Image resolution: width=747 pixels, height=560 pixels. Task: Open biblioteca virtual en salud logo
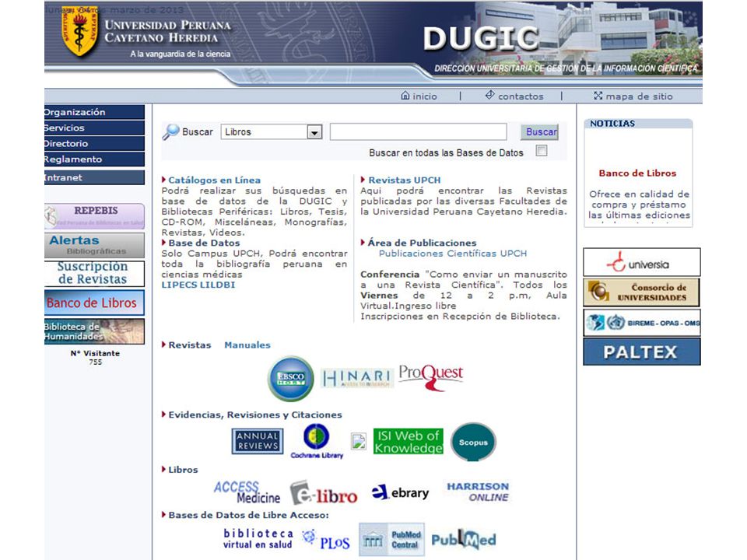(258, 538)
